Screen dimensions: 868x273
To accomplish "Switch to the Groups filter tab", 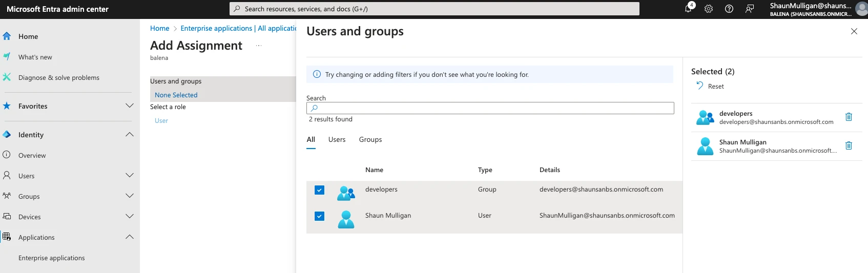I will point(370,139).
